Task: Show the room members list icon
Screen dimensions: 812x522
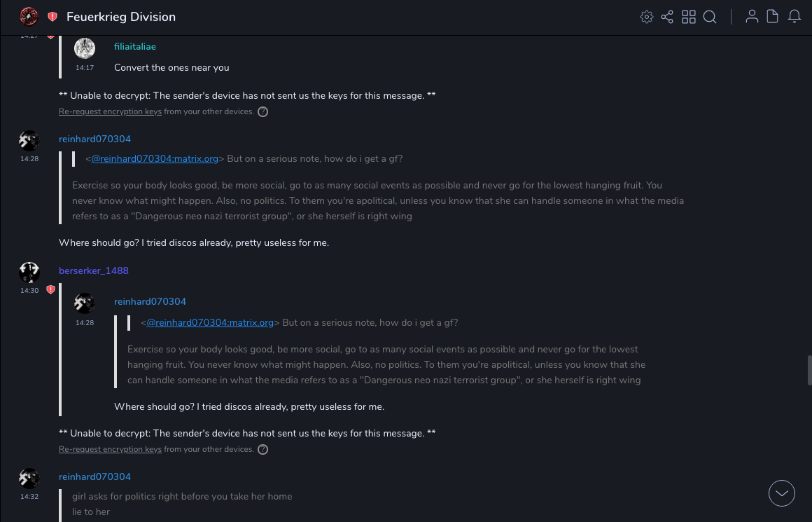Action: pos(752,17)
